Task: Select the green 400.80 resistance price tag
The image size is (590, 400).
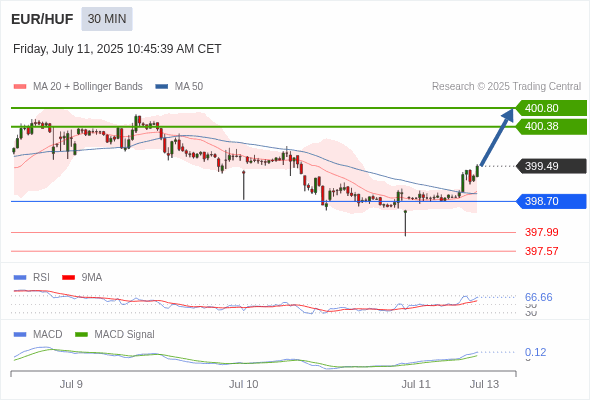Action: coord(551,108)
